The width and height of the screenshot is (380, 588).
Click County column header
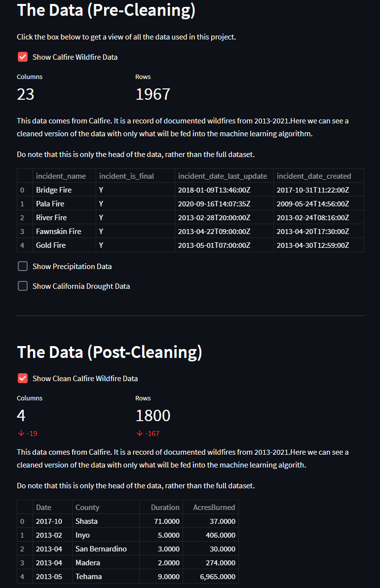pyautogui.click(x=87, y=508)
